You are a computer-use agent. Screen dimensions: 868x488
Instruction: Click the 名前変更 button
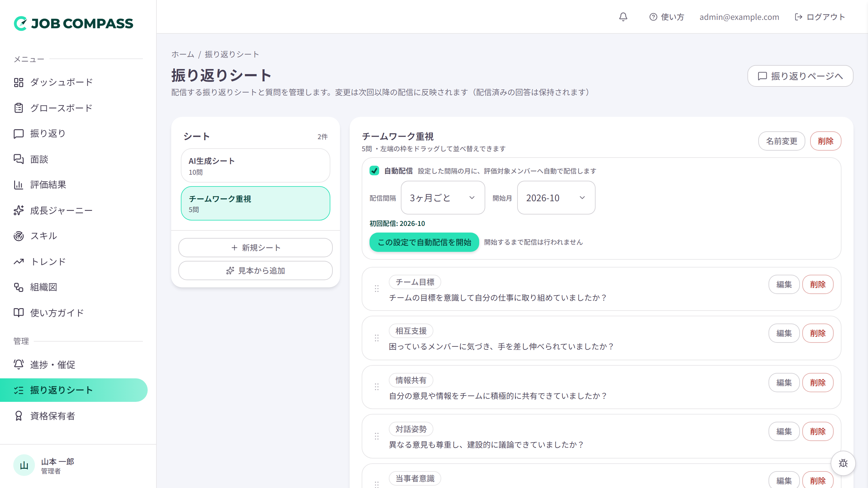coord(782,141)
